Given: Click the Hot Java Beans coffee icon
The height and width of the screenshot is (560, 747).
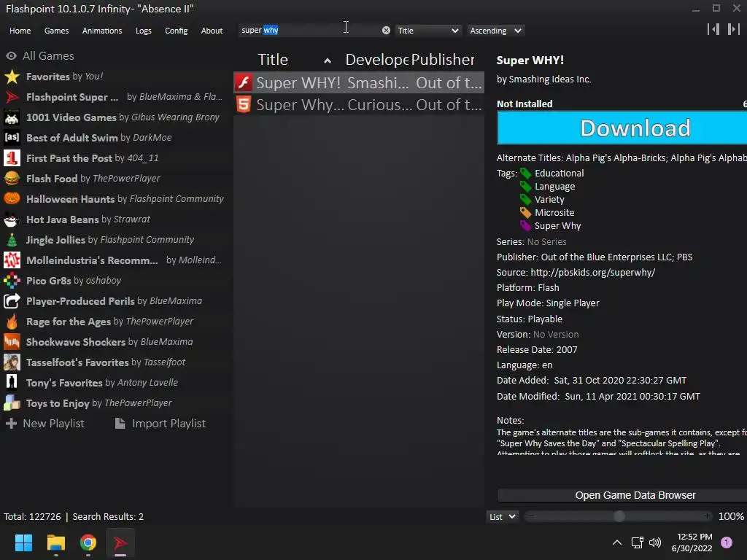Looking at the screenshot, I should (x=12, y=219).
